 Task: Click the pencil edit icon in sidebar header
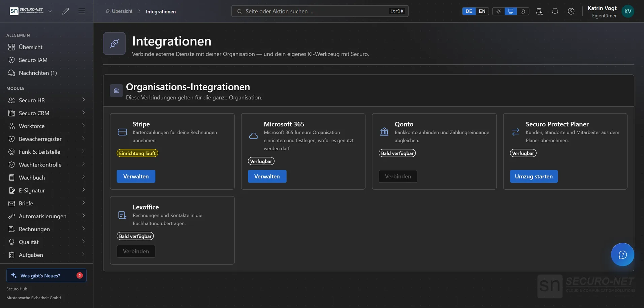click(x=66, y=11)
